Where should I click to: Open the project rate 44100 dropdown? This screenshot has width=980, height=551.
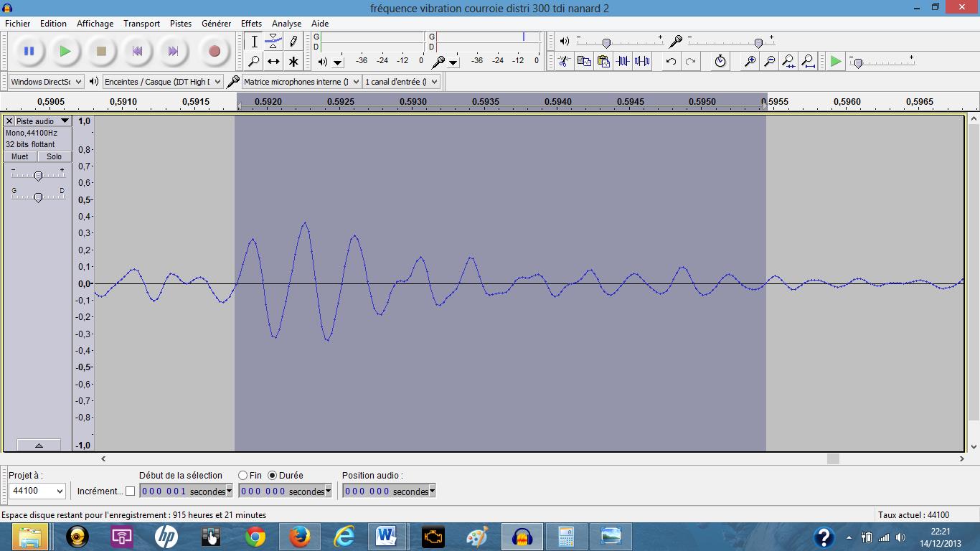(37, 491)
